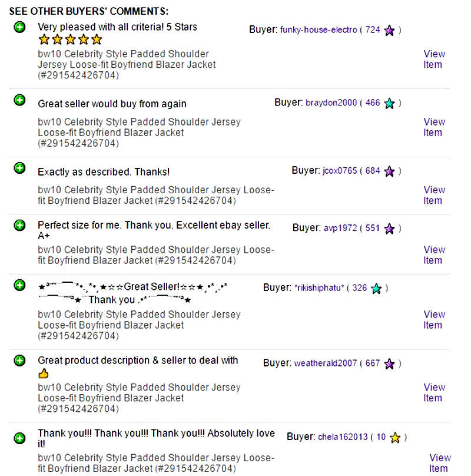Click the green plus icon beside 'Very pleased' comment
The width and height of the screenshot is (471, 476).
[x=20, y=27]
